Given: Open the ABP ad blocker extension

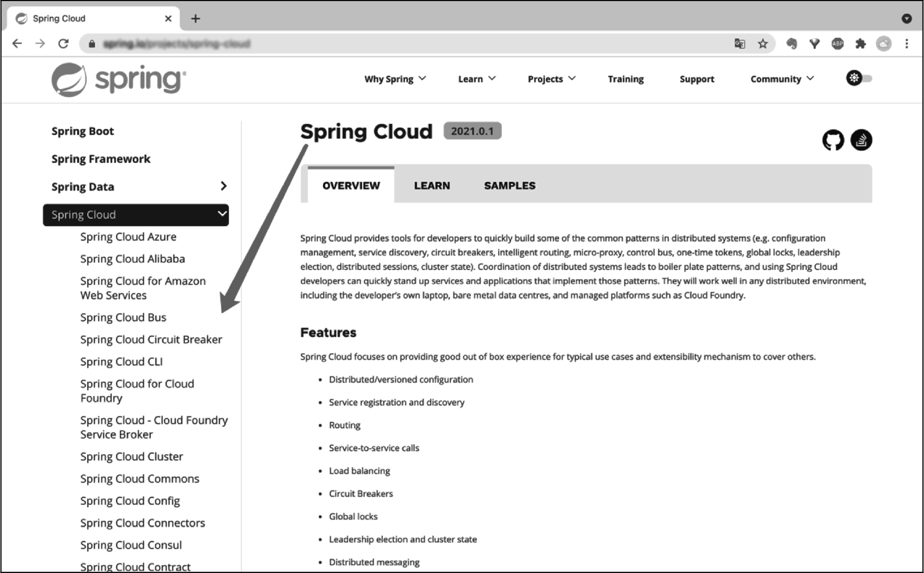Looking at the screenshot, I should click(838, 44).
